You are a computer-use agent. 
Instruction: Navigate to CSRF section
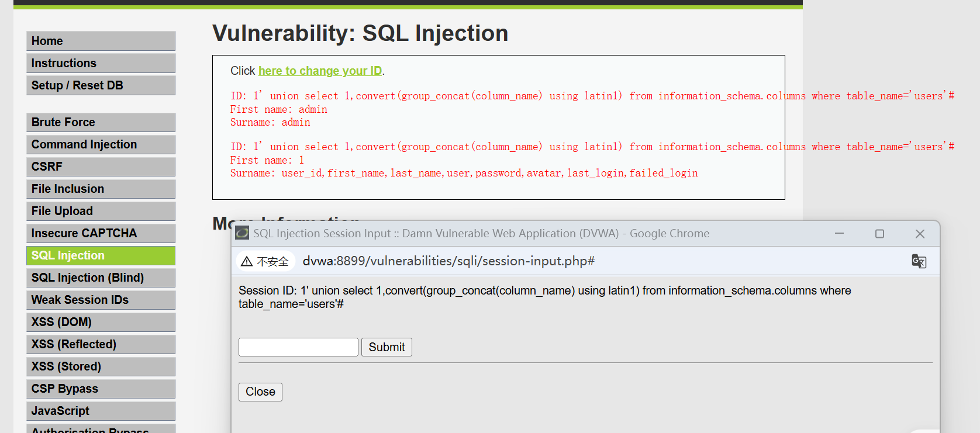click(101, 167)
